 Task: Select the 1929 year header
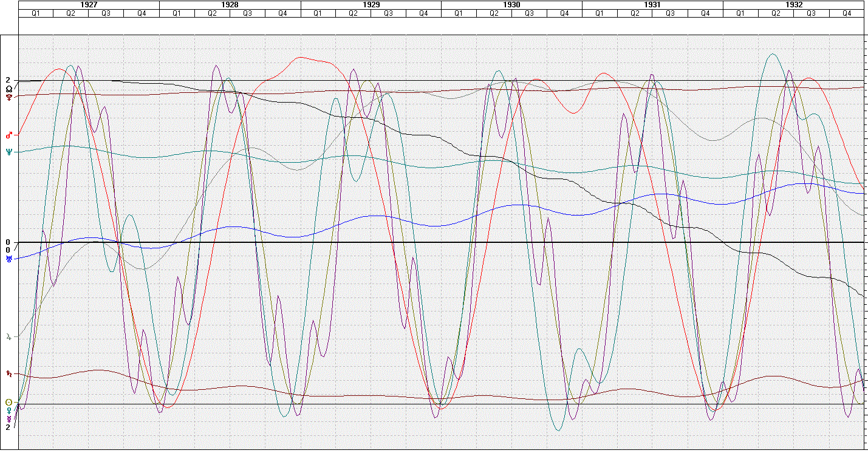pos(371,4)
